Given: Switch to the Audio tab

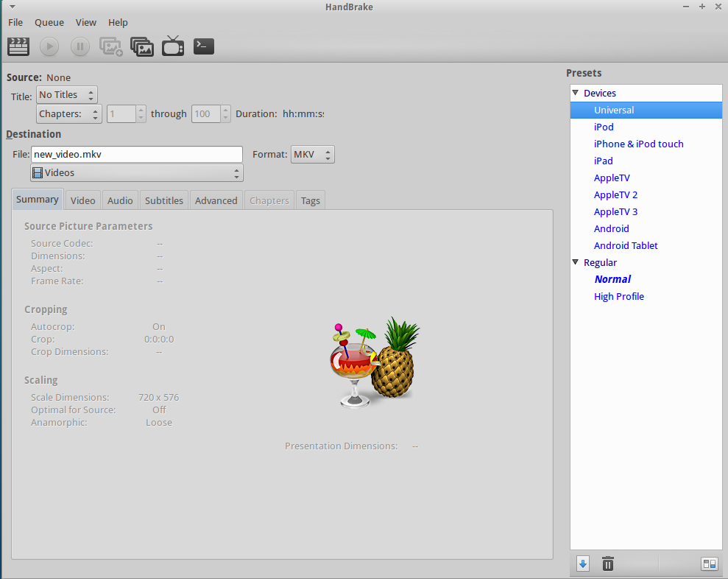Looking at the screenshot, I should click(x=120, y=200).
